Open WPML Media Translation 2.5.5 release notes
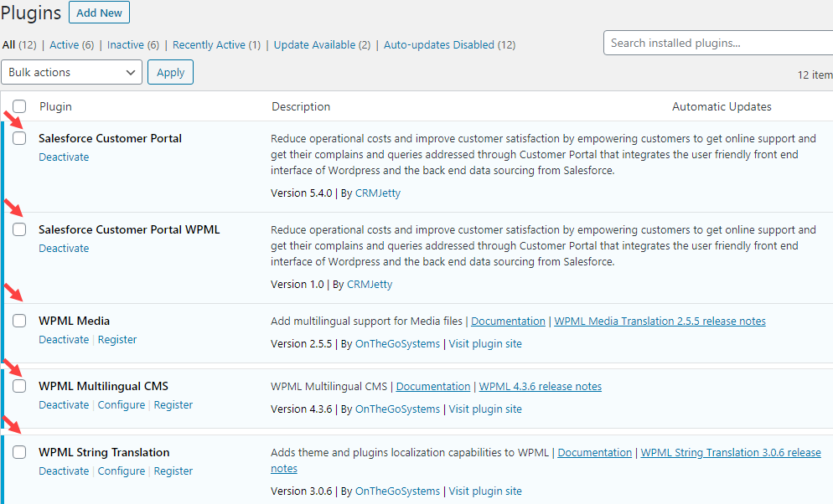The image size is (833, 504). coord(660,321)
